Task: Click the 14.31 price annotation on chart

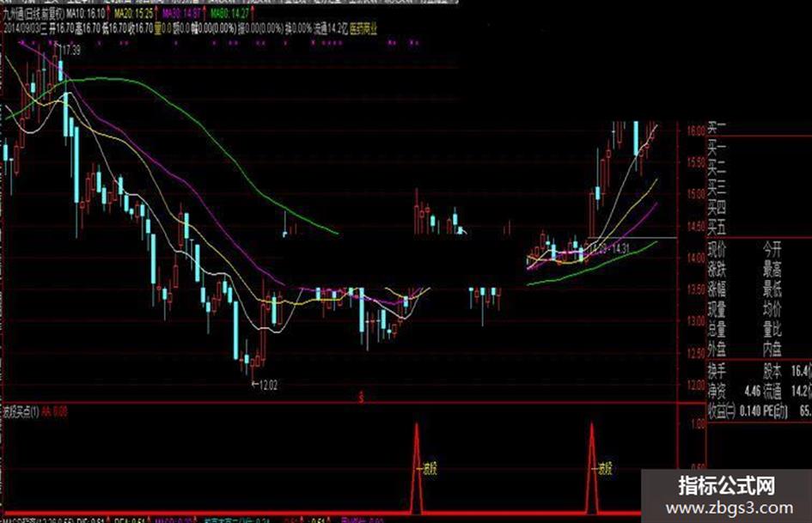Action: point(620,248)
